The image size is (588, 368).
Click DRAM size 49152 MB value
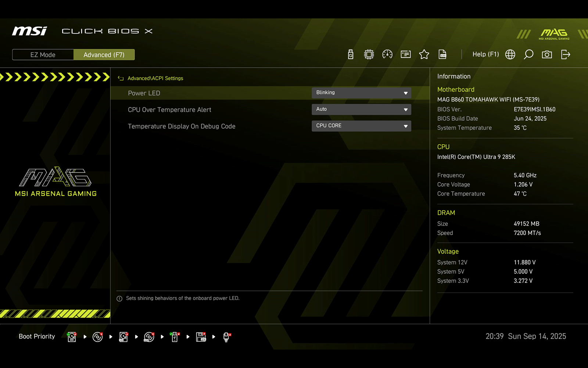pos(527,224)
